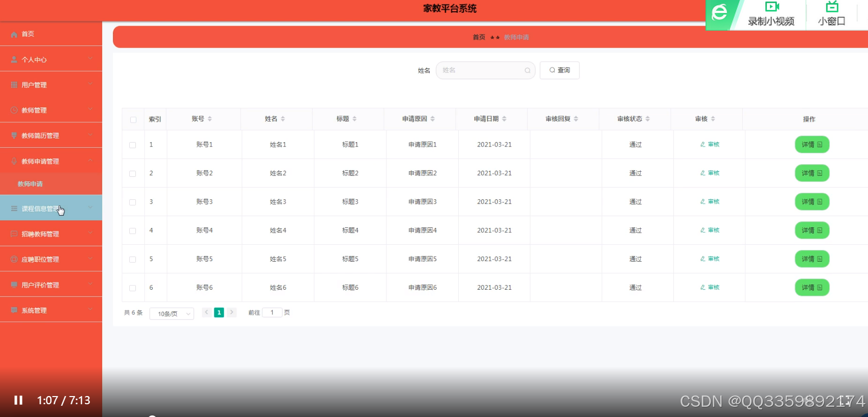Toggle the select-all checkbox in table header
Viewport: 868px width, 417px height.
133,120
